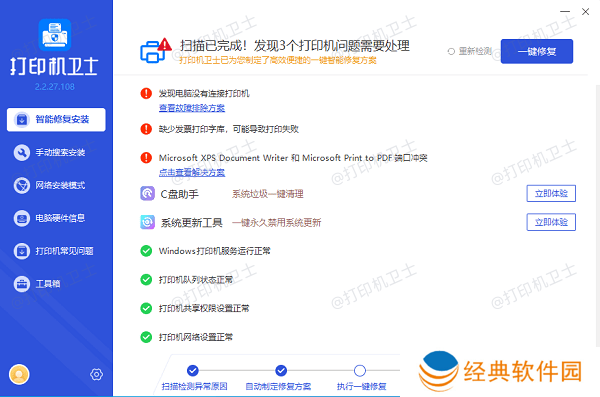Image resolution: width=600 pixels, height=397 pixels.
Task: Click text 系统垃圾一键清理
Action: [x=267, y=194]
